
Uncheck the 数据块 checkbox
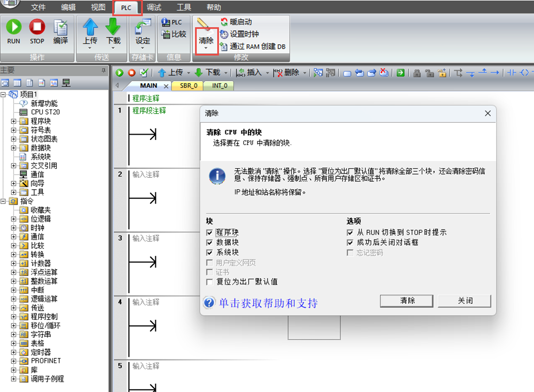[x=209, y=242]
